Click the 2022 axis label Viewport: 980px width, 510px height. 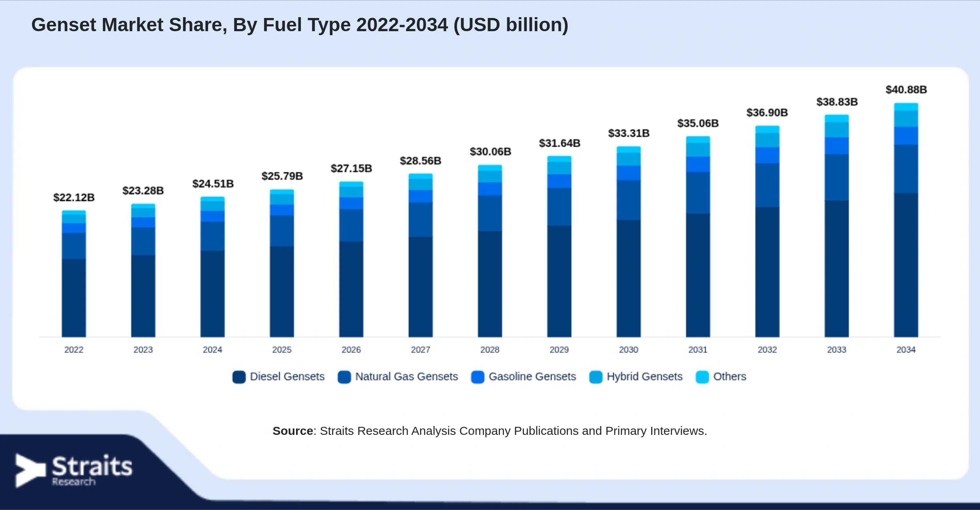pyautogui.click(x=74, y=350)
